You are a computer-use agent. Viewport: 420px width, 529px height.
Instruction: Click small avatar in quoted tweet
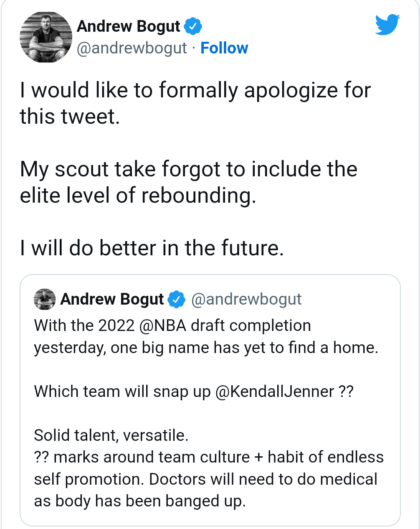[x=45, y=299]
